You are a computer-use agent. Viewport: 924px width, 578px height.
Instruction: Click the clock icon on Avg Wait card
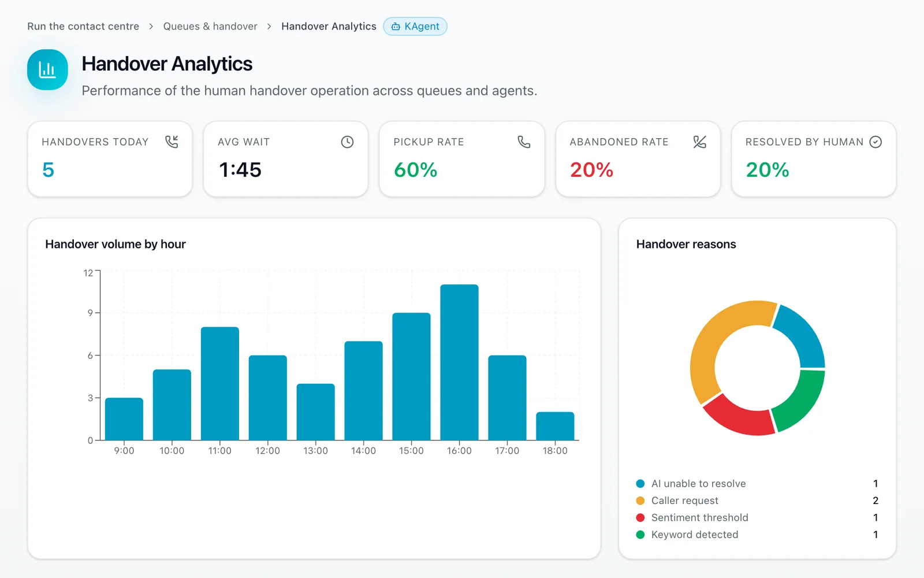tap(347, 142)
